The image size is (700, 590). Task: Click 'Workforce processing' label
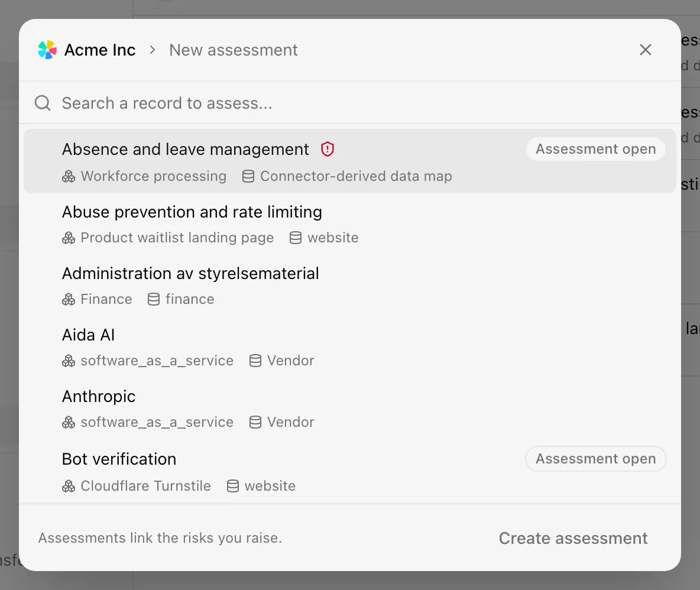pyautogui.click(x=154, y=176)
